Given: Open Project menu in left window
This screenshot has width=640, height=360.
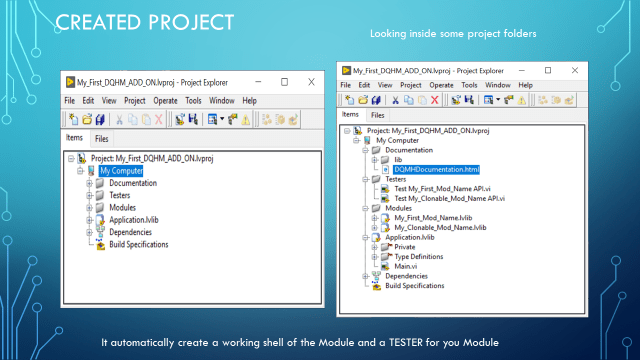Looking at the screenshot, I should point(135,100).
